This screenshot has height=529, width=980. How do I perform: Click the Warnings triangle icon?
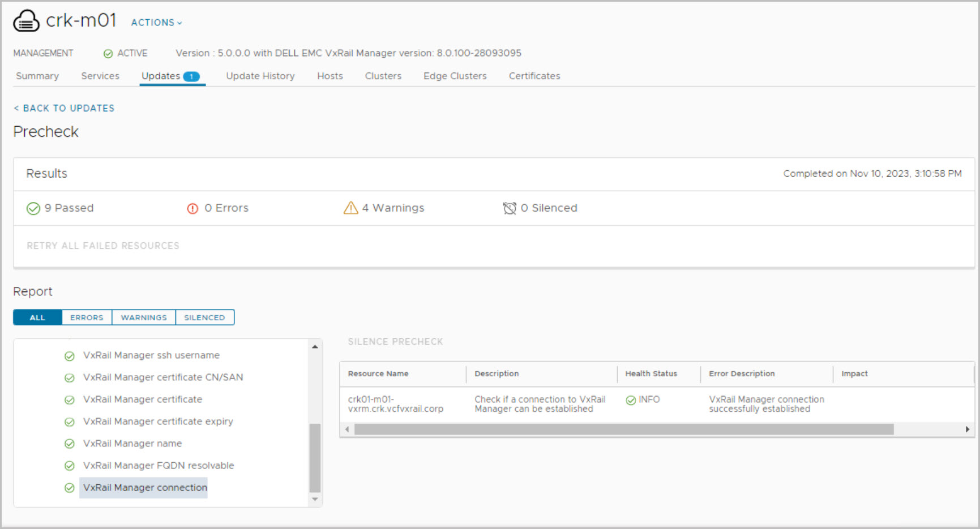pyautogui.click(x=350, y=208)
